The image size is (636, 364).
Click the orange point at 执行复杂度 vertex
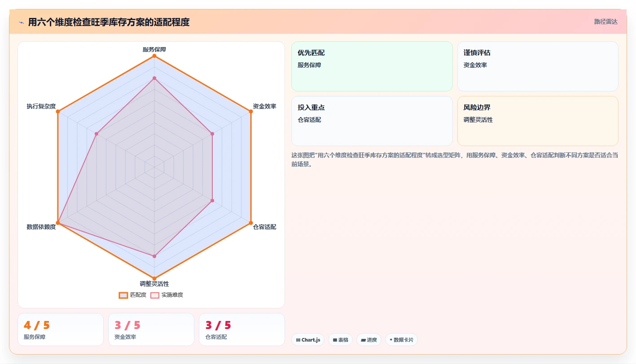coord(58,111)
